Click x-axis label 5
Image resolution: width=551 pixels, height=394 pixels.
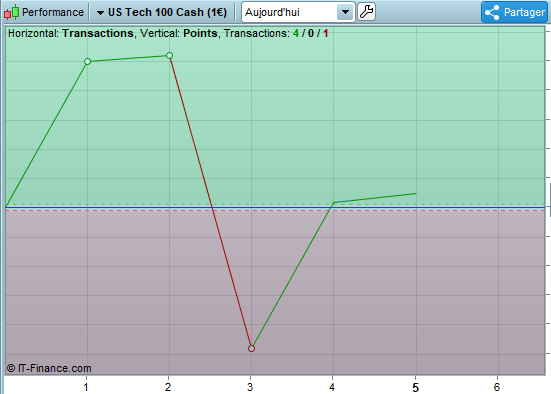[x=415, y=388]
